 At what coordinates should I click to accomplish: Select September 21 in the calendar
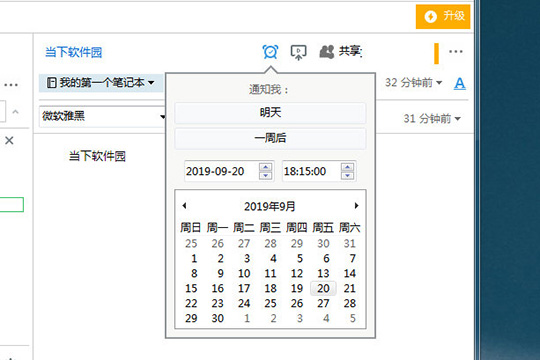350,288
